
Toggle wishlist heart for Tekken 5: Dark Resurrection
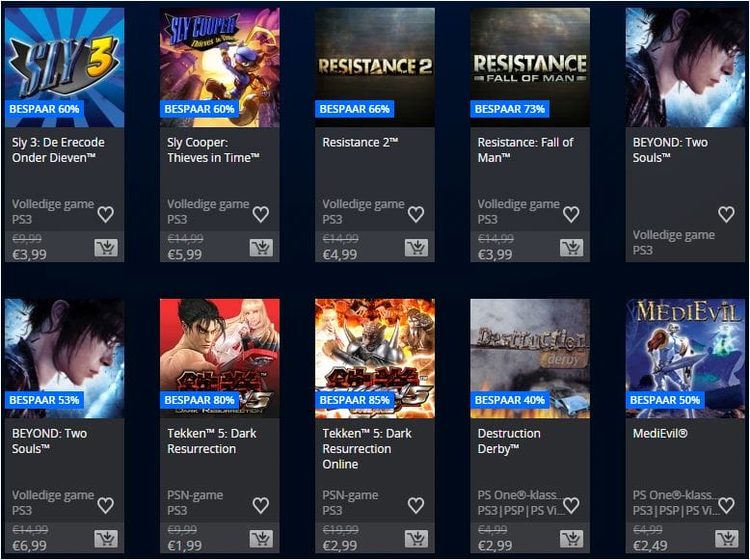click(260, 505)
